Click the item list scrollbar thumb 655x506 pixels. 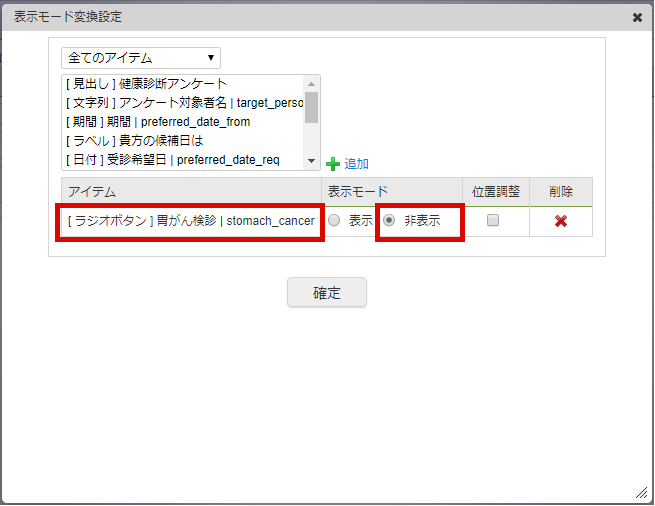coord(311,107)
